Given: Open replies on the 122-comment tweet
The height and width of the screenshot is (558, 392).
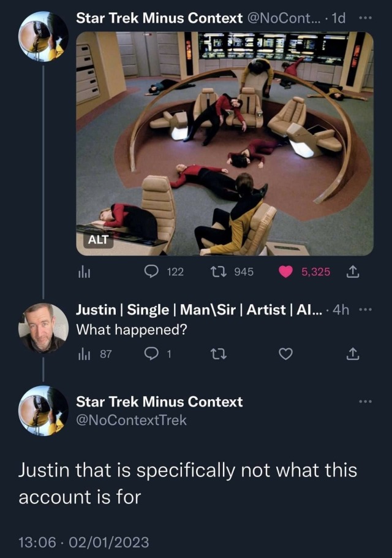Looking at the screenshot, I should pyautogui.click(x=152, y=272).
